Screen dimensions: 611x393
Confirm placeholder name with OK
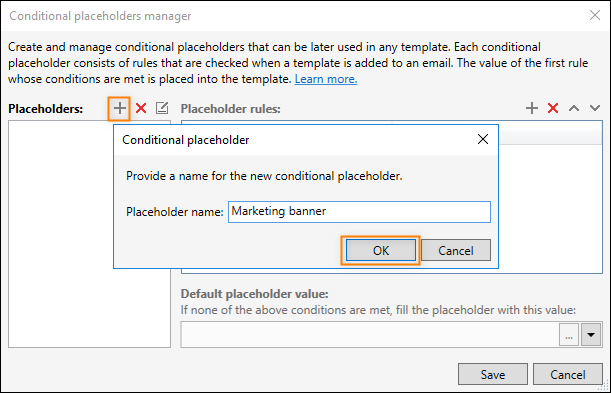pyautogui.click(x=381, y=250)
